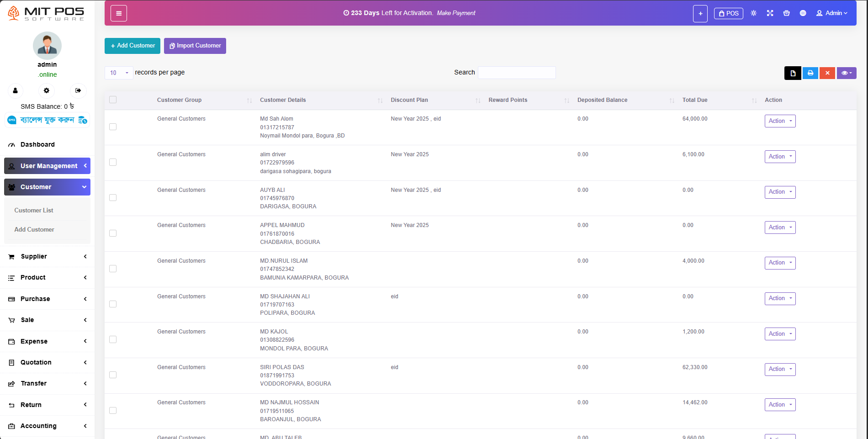
Task: Expand the Supplier sidebar menu
Action: pyautogui.click(x=47, y=256)
